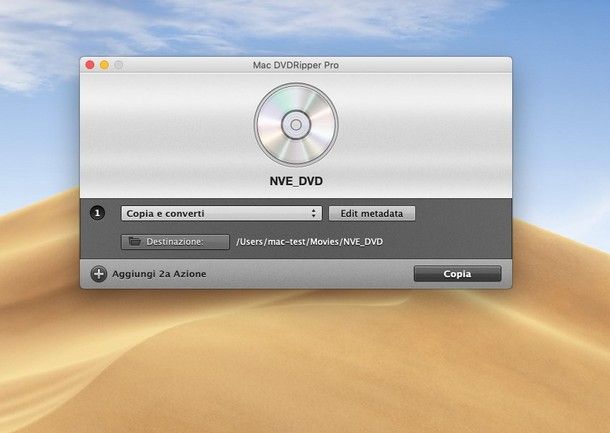Click the NVE_DVD disc title
610x433 pixels.
(296, 181)
